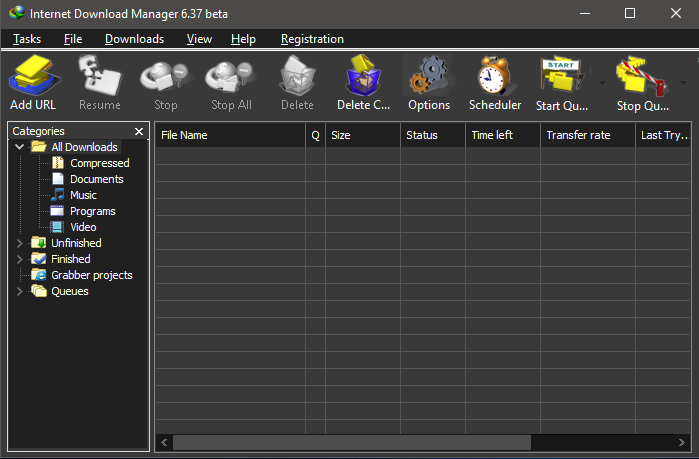699x459 pixels.
Task: Select the Compressed category
Action: click(100, 163)
